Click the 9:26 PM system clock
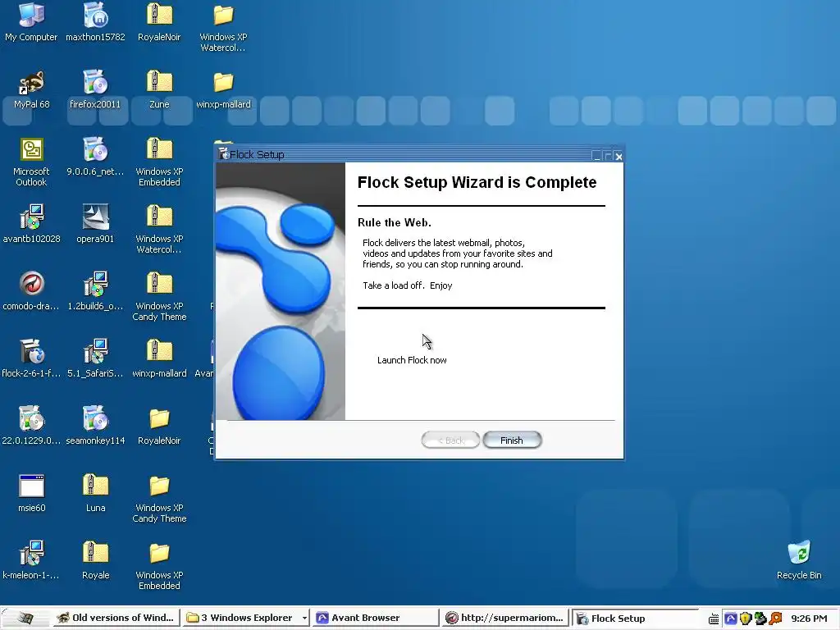Image resolution: width=840 pixels, height=630 pixels. pyautogui.click(x=809, y=619)
